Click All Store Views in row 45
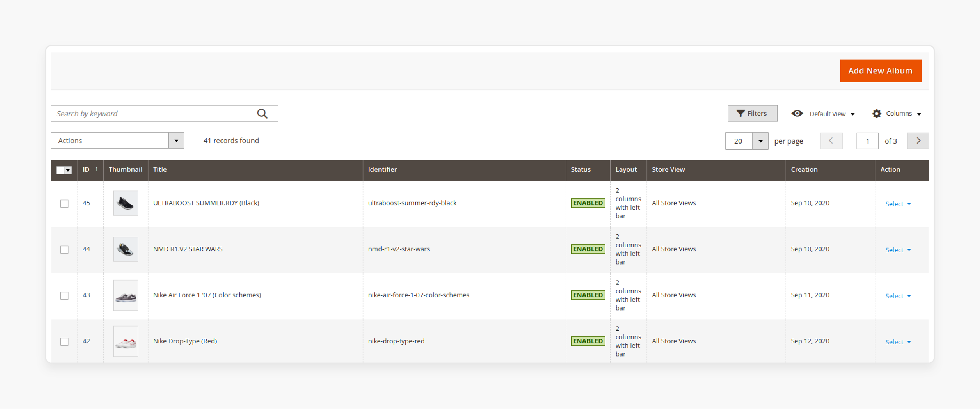Image resolution: width=980 pixels, height=409 pixels. point(674,203)
